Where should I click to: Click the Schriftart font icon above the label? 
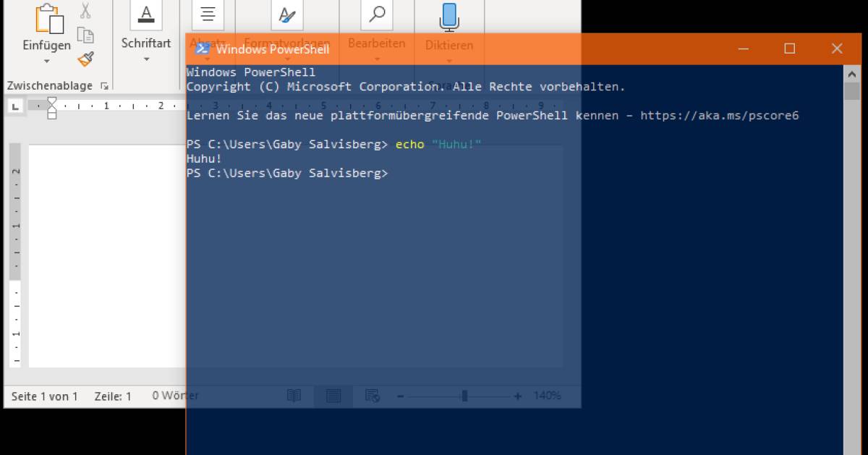(145, 13)
